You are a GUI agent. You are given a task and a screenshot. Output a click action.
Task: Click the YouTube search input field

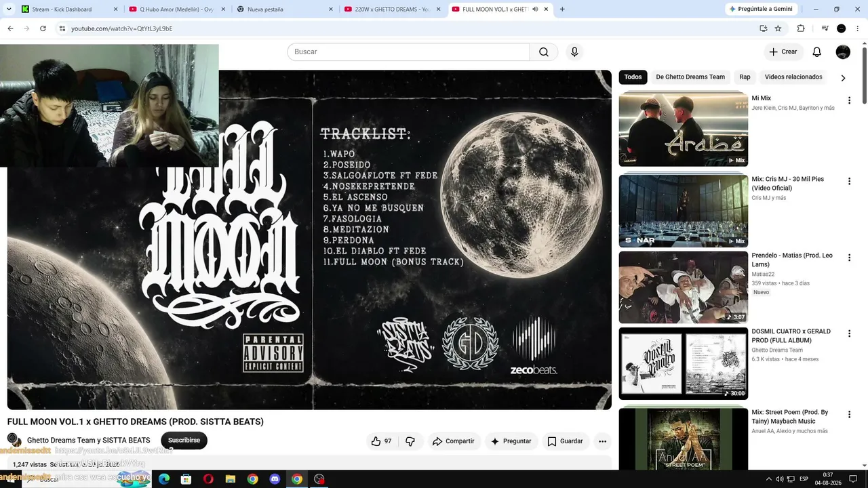pyautogui.click(x=408, y=52)
